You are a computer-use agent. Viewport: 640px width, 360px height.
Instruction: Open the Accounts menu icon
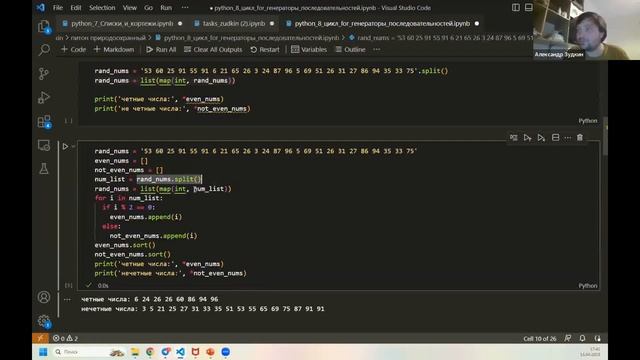(x=44, y=297)
